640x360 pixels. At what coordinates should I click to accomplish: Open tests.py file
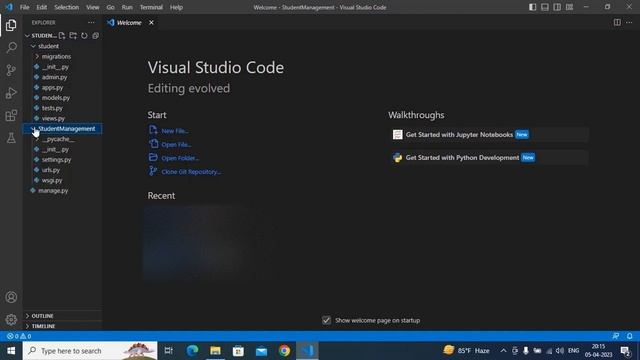(x=52, y=108)
